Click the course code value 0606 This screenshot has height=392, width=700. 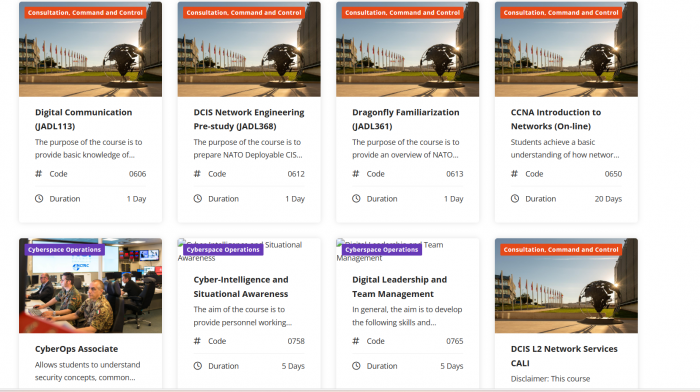click(x=138, y=174)
